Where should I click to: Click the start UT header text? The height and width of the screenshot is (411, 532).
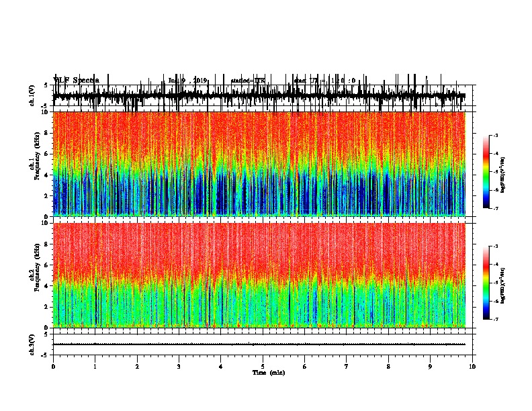324,81
